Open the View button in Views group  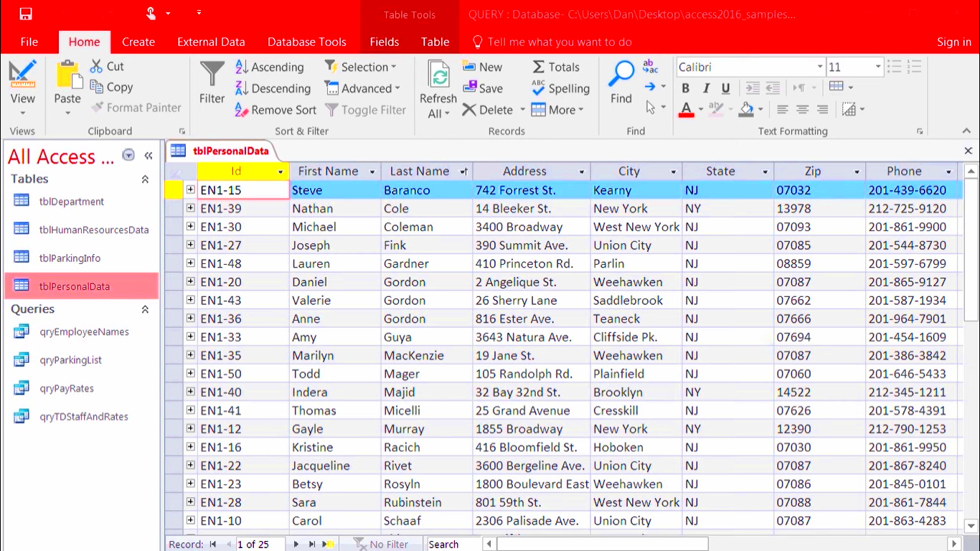tap(22, 88)
